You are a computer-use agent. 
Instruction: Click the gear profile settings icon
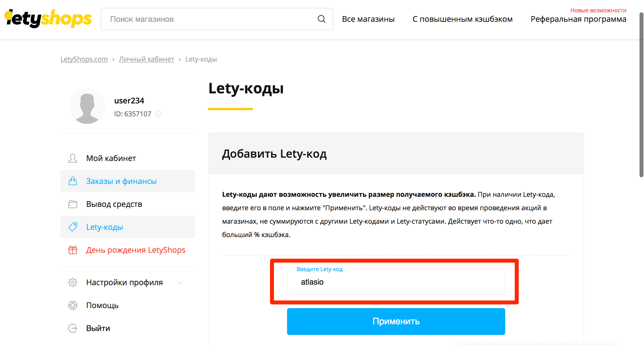coord(73,282)
